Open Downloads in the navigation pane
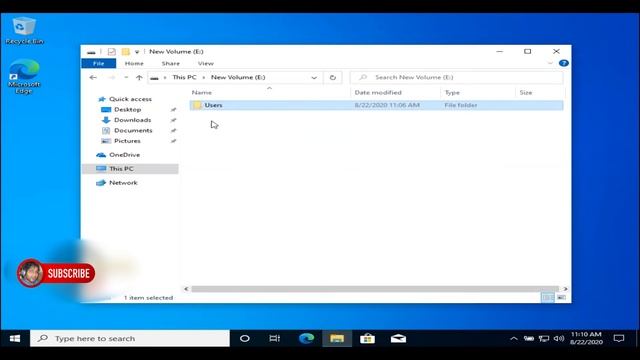This screenshot has width=640, height=360. (133, 120)
